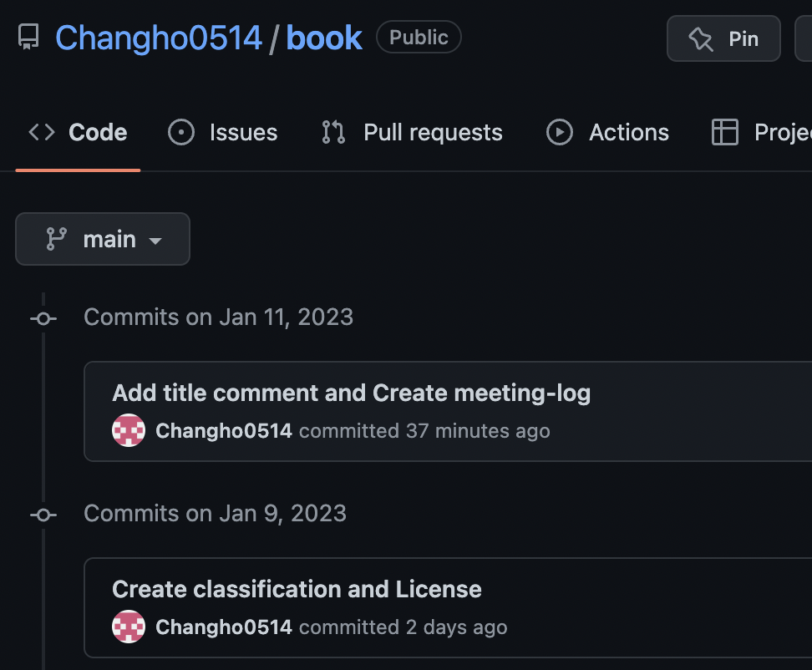Click the git branch icon in main button
Image resolution: width=812 pixels, height=670 pixels.
57,239
